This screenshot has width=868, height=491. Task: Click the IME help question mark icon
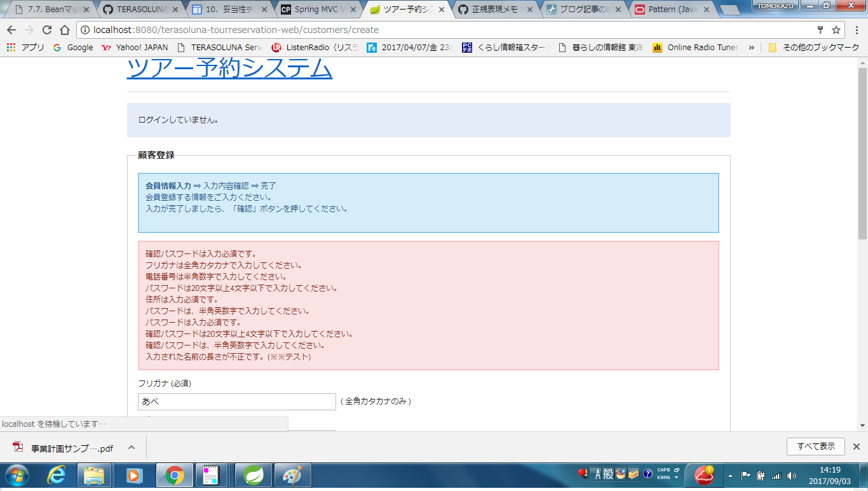[648, 474]
